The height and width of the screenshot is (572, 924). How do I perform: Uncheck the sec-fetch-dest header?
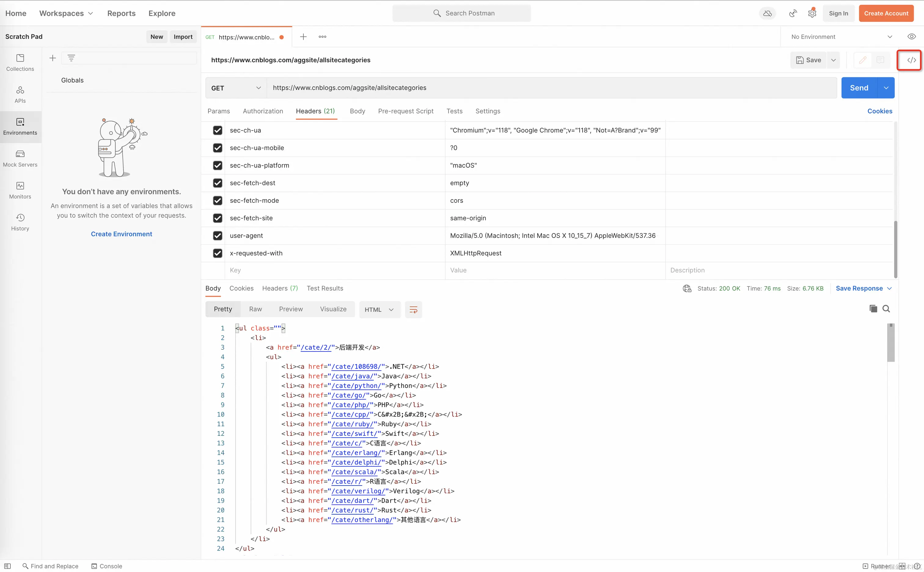point(217,183)
